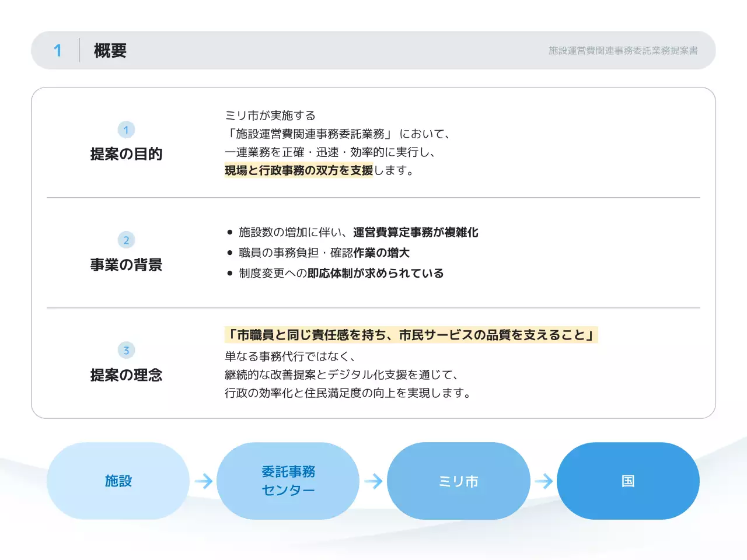Click the circled number 3 icon
747x560 pixels.
point(125,350)
